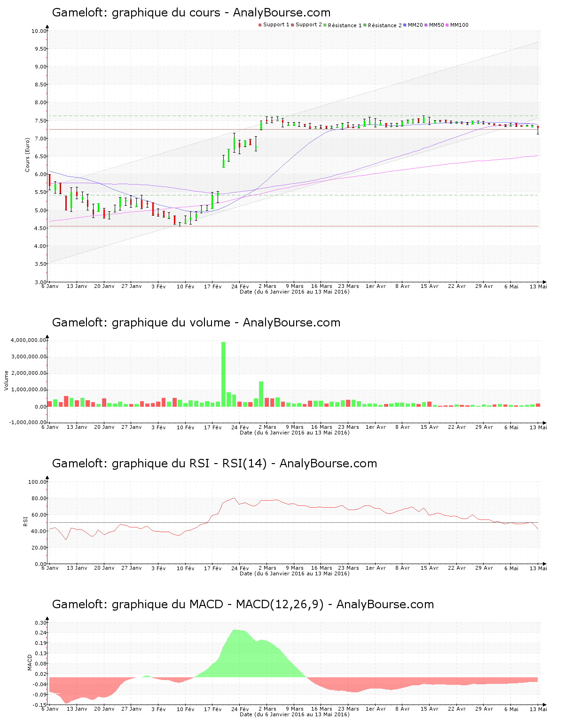Click the "Gameloft: graphique du volume" chart title
Screen dimensions: 564x728
pyautogui.click(x=196, y=323)
